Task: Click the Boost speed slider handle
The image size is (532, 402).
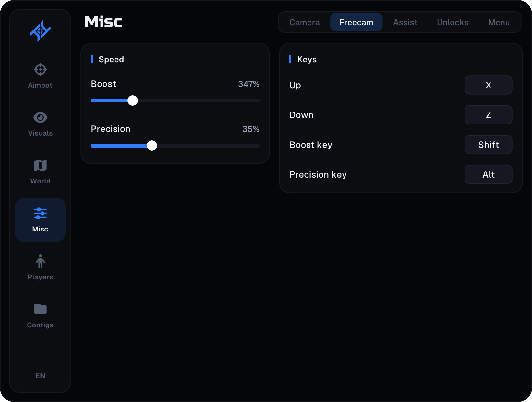Action: [133, 100]
